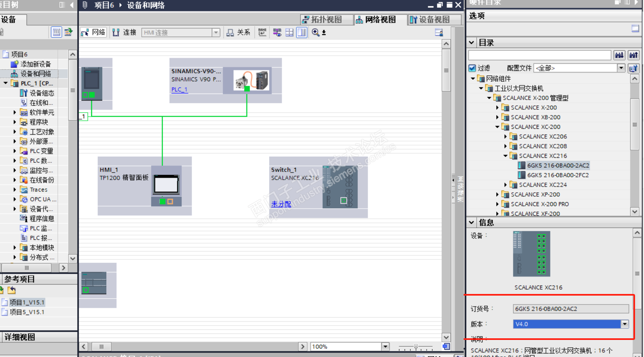Viewport: 644px width, 357px height.
Task: Uncheck the 过滤 filter checkbox
Action: 472,68
